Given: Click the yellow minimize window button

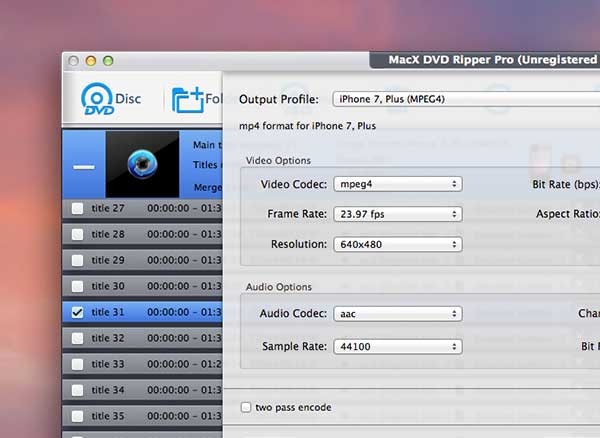Looking at the screenshot, I should point(91,61).
